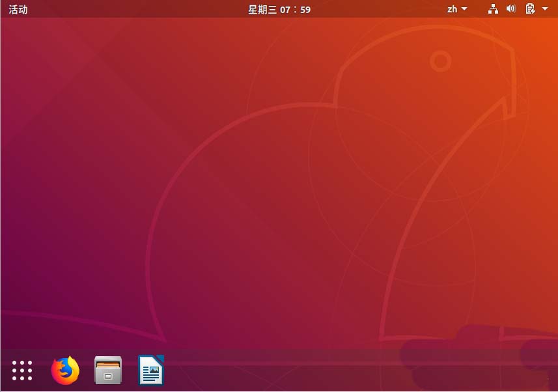Open the input source dropdown arrow beside zh
The image size is (558, 392).
(x=464, y=9)
